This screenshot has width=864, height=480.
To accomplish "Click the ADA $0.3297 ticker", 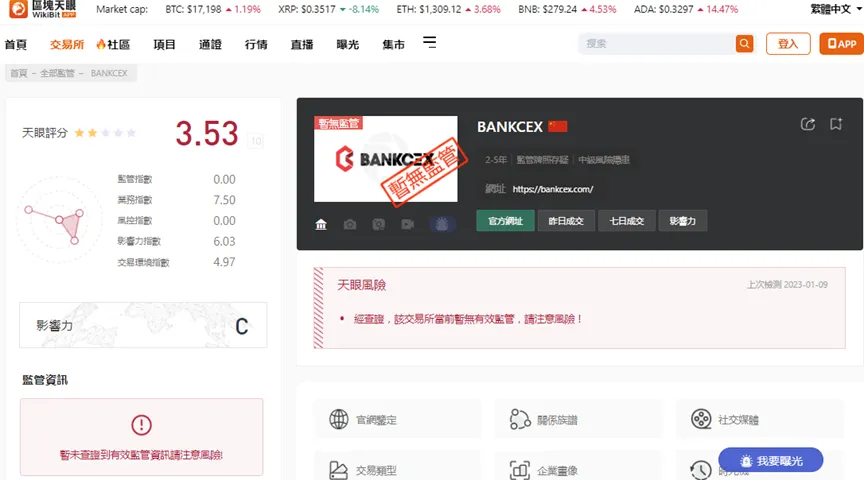I will [x=686, y=9].
